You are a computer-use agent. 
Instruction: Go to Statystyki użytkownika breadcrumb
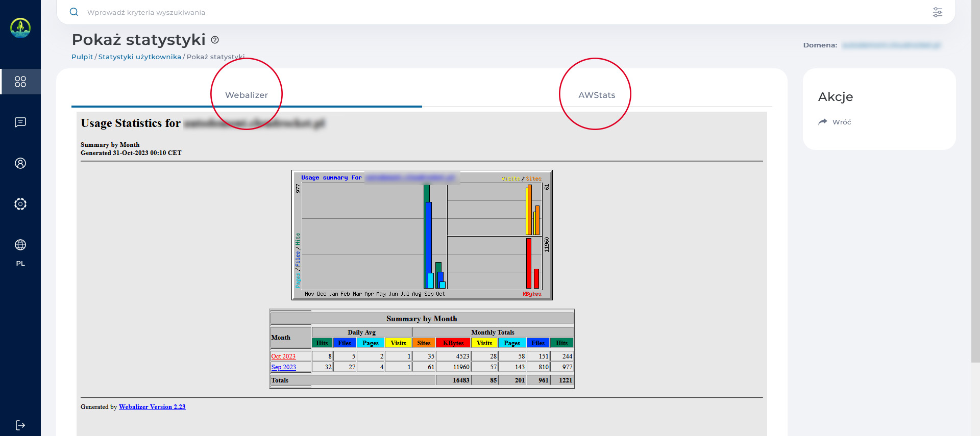139,57
